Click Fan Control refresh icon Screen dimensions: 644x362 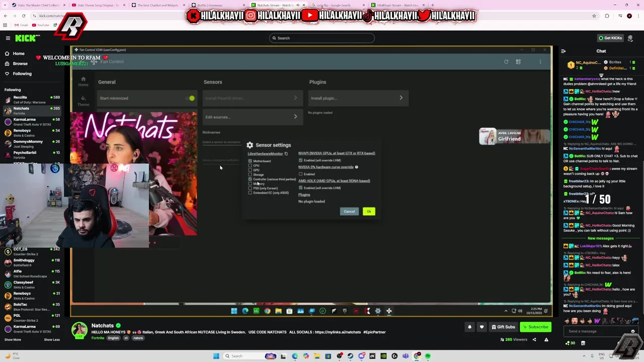click(506, 62)
